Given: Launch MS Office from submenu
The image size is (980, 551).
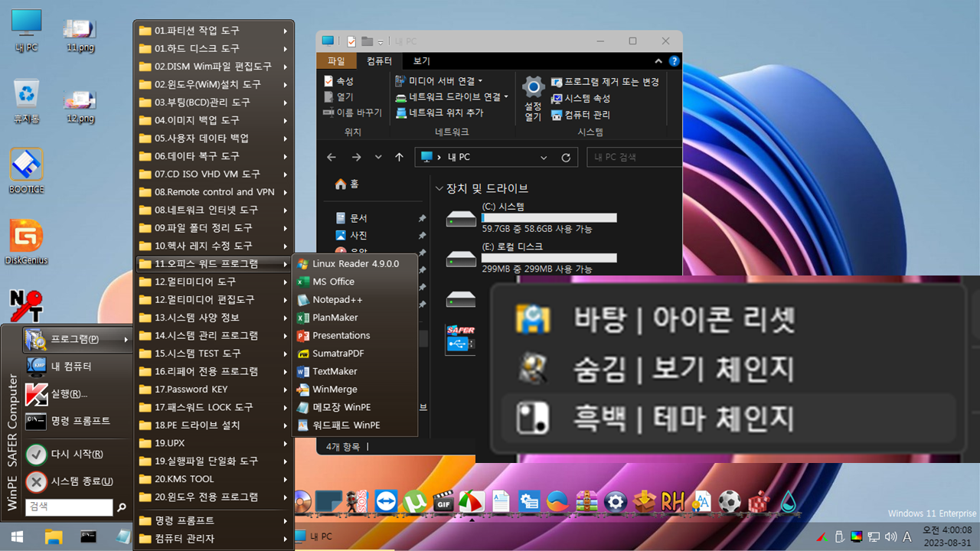Looking at the screenshot, I should click(355, 282).
